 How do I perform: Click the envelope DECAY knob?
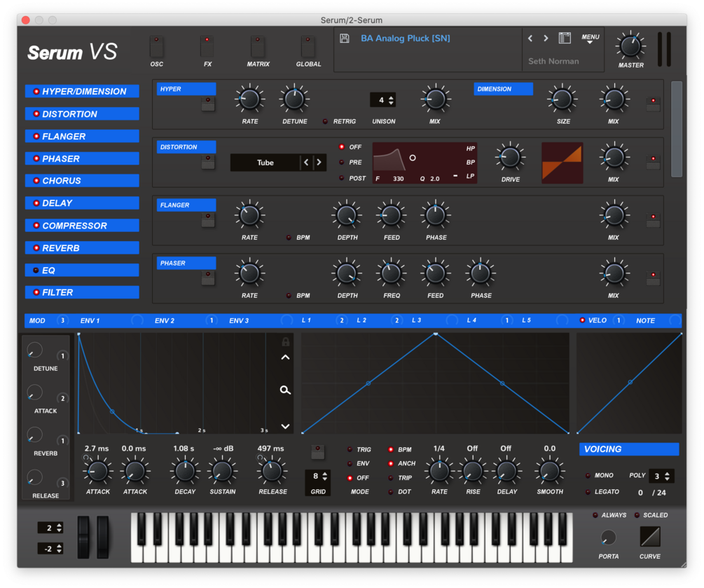(x=184, y=471)
